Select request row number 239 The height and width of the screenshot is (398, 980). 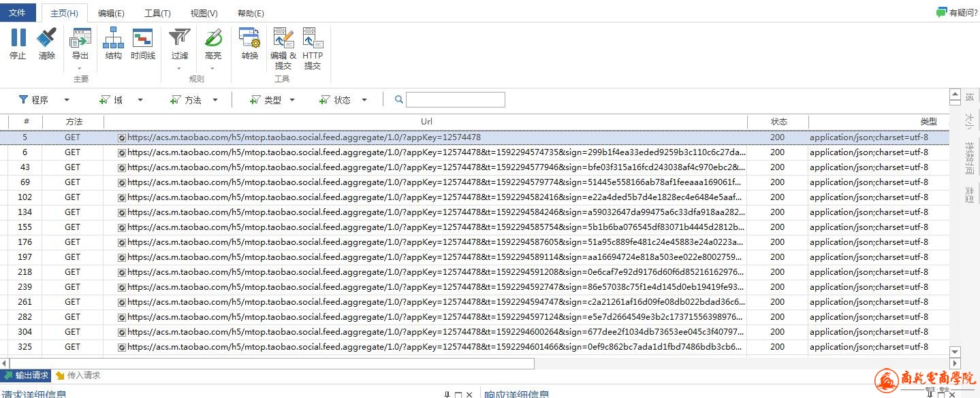474,287
